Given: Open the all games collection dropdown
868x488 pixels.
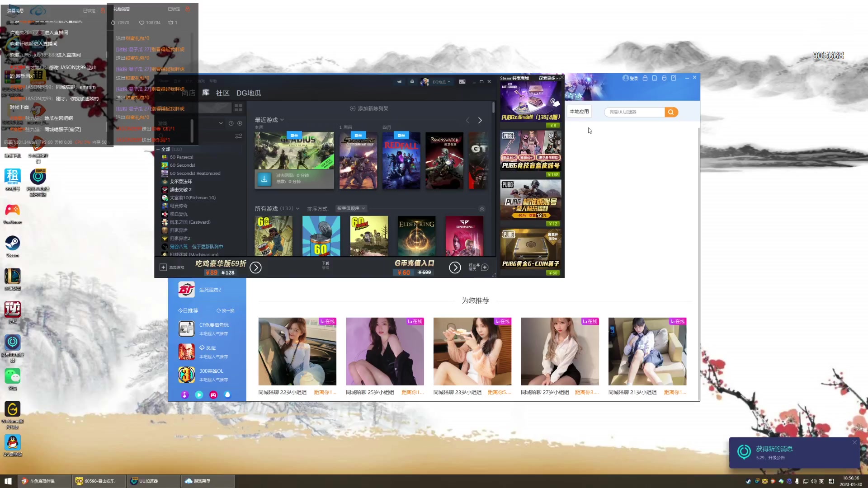Looking at the screenshot, I should coord(297,209).
